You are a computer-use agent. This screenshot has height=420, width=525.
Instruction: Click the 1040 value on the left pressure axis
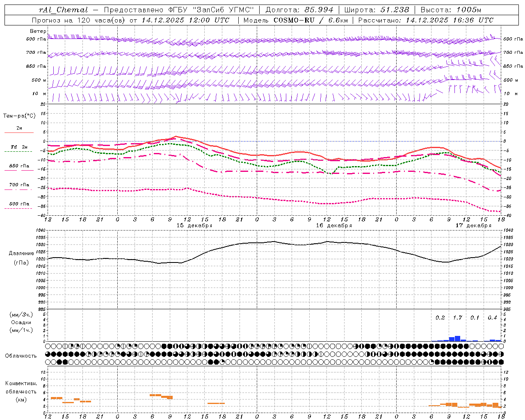[41, 231]
